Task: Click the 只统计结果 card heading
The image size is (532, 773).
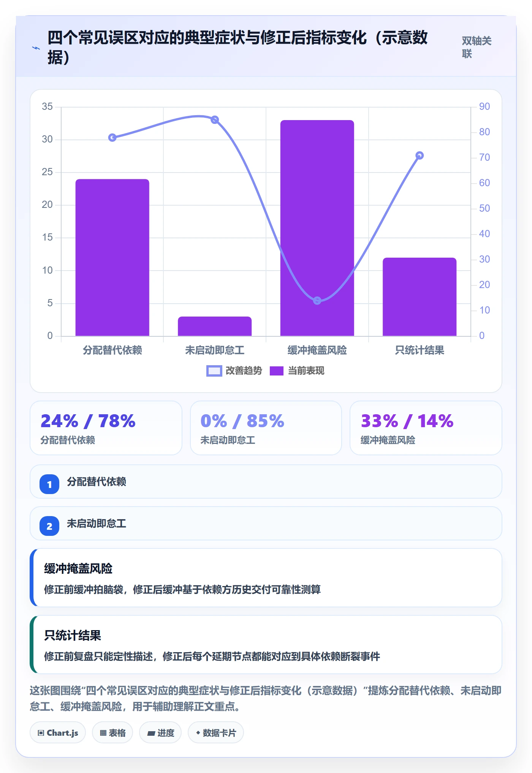Action: click(x=73, y=635)
